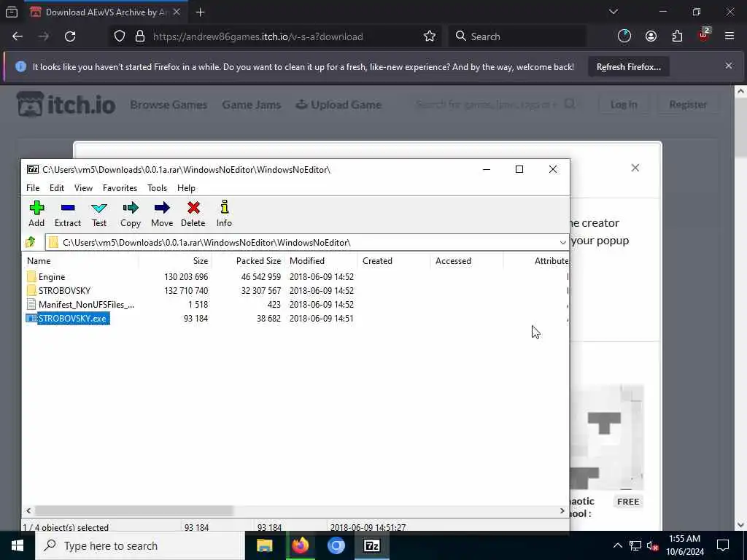The width and height of the screenshot is (747, 560).
Task: Open the Windows Start menu
Action: 18,545
